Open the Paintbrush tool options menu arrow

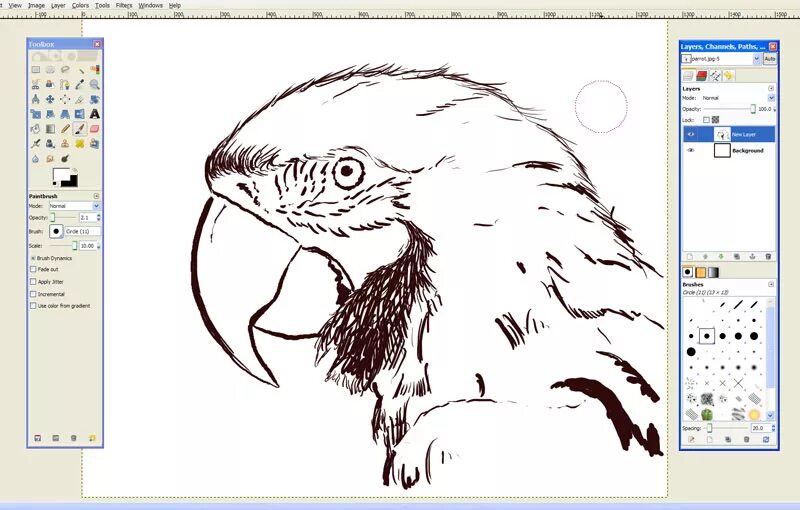point(96,196)
